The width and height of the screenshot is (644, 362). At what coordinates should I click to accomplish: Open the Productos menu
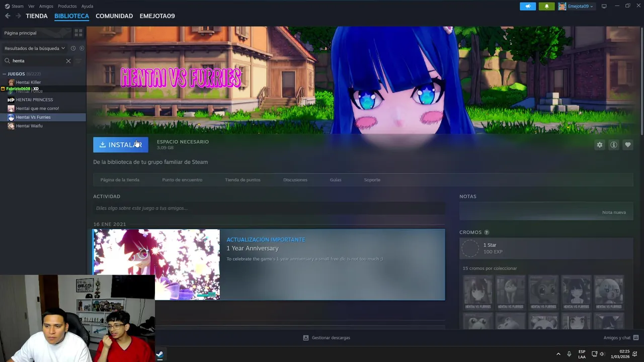[67, 6]
